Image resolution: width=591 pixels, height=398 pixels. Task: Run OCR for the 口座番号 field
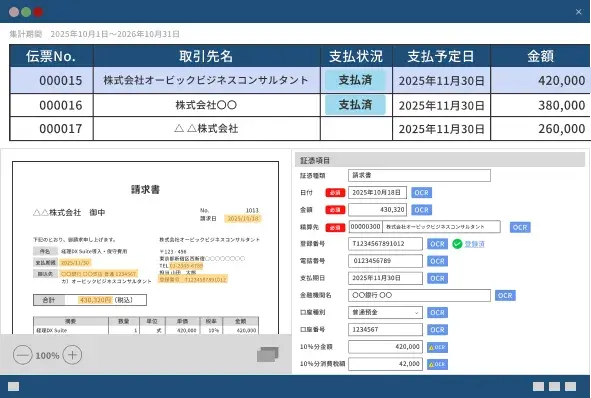tap(437, 330)
